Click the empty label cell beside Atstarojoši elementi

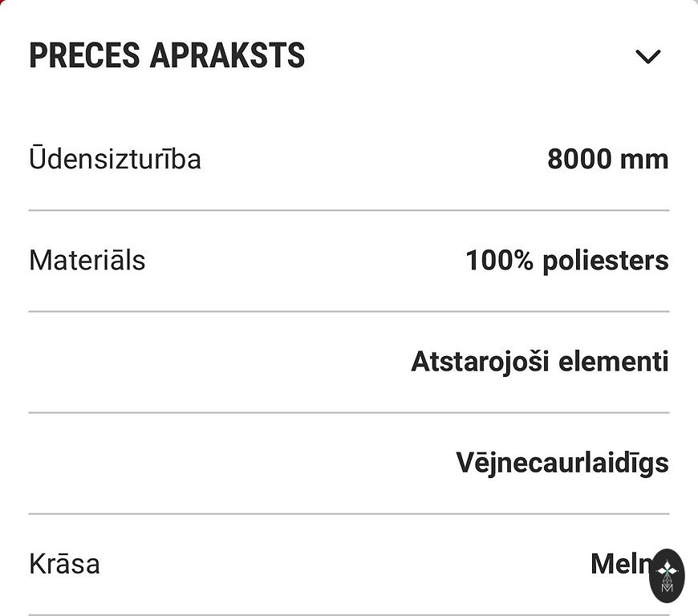160,361
